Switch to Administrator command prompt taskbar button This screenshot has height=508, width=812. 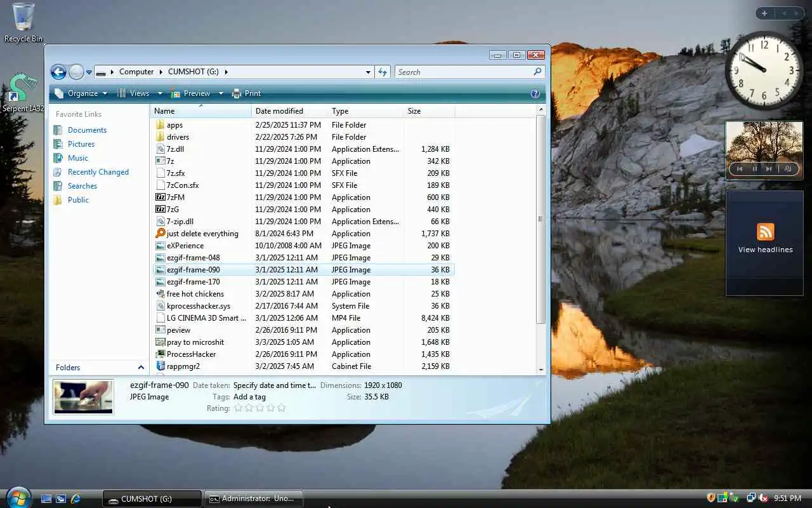click(253, 498)
